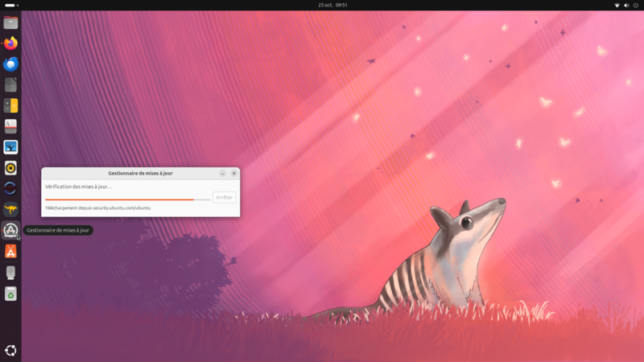Click 'Téléchargement depuis security.ubuntu.com/ubuntu' status text

(97, 208)
